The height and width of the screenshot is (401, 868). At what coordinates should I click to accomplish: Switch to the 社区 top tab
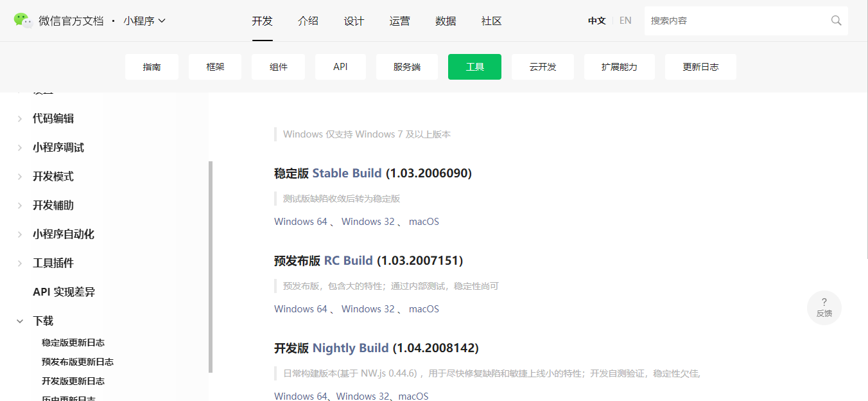[x=492, y=21]
